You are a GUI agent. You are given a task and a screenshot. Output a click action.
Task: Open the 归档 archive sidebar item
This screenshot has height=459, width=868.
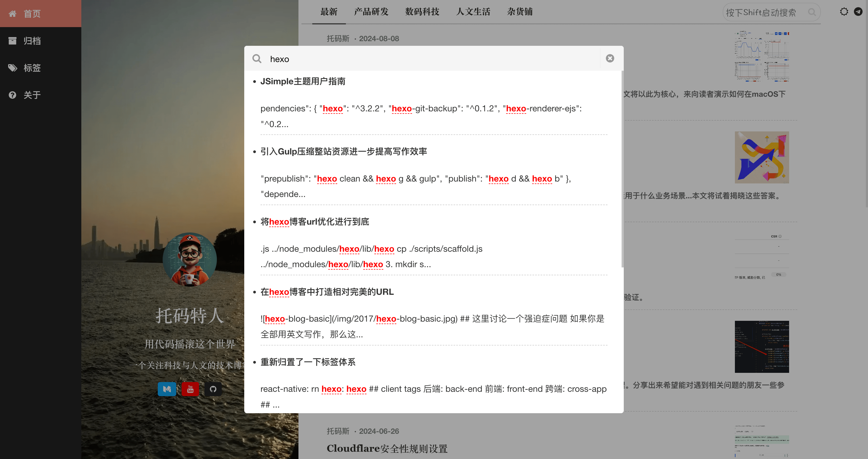coord(40,41)
